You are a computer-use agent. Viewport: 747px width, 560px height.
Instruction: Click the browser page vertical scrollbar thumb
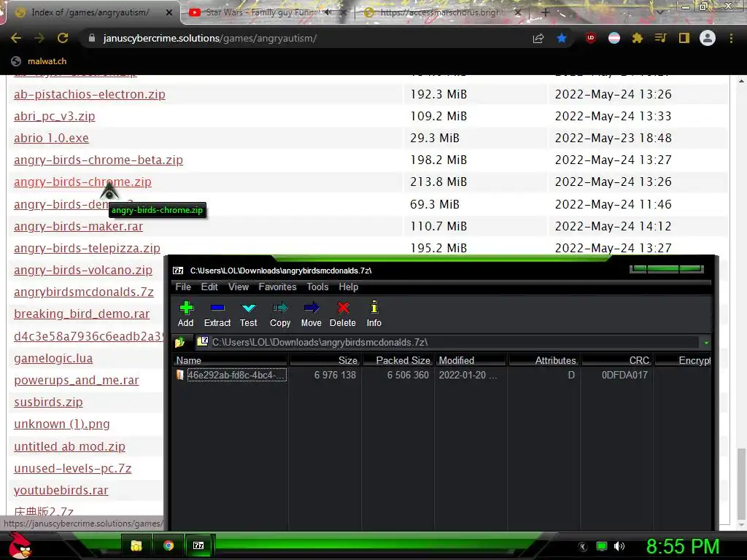tap(741, 484)
